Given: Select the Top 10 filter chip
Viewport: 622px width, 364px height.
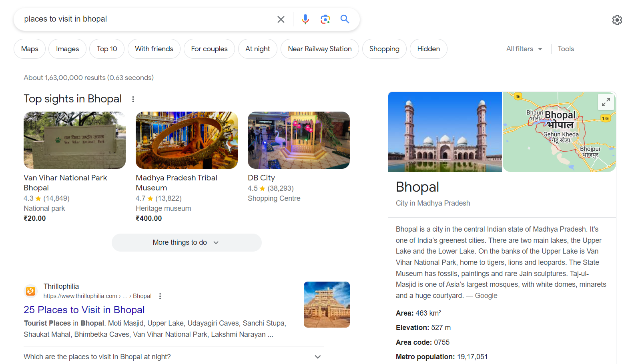Looking at the screenshot, I should [x=107, y=49].
